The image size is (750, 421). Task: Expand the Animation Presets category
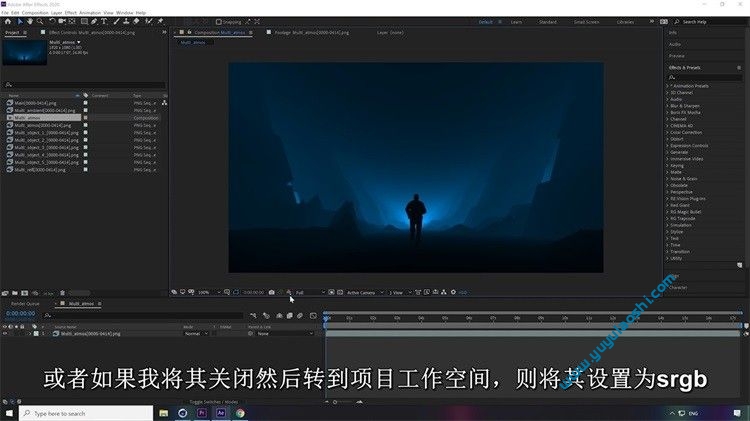(x=668, y=86)
